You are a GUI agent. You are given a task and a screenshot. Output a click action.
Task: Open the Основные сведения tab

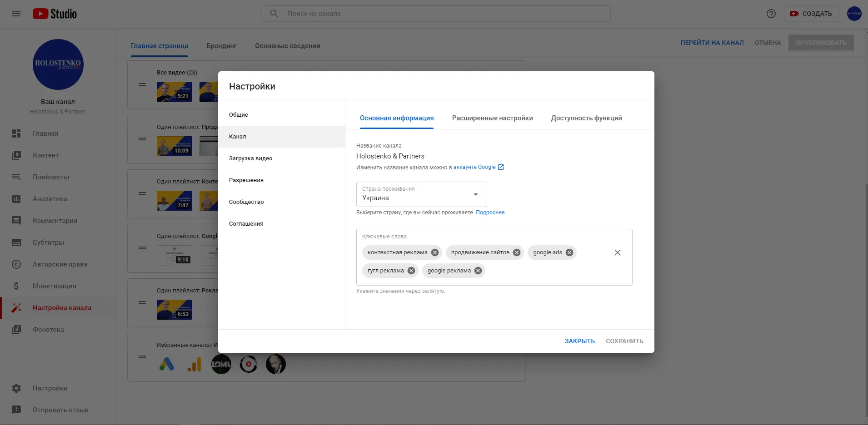(287, 46)
